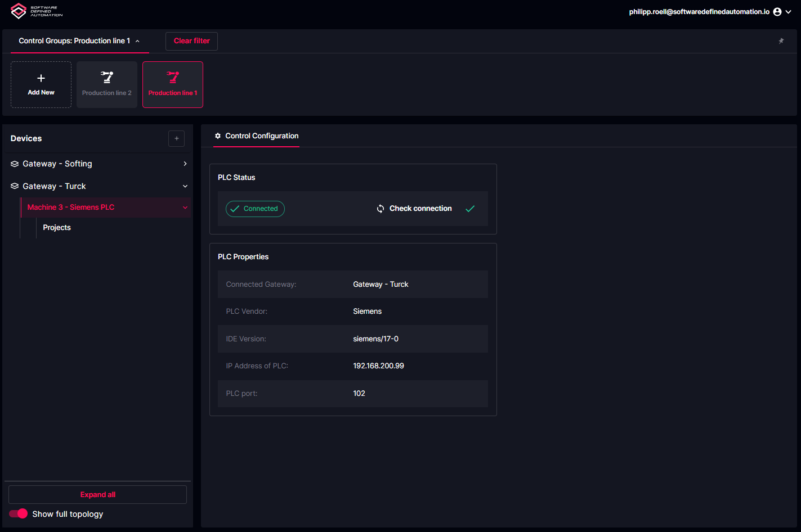801x532 pixels.
Task: Click the Expand all button
Action: [x=97, y=495]
